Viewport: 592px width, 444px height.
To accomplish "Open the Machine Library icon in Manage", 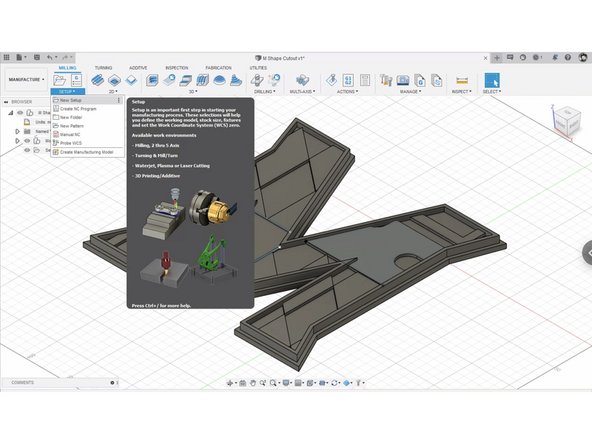I will click(x=403, y=80).
